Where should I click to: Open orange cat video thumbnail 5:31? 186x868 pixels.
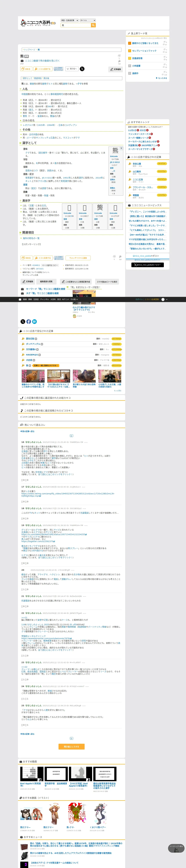coord(33,376)
